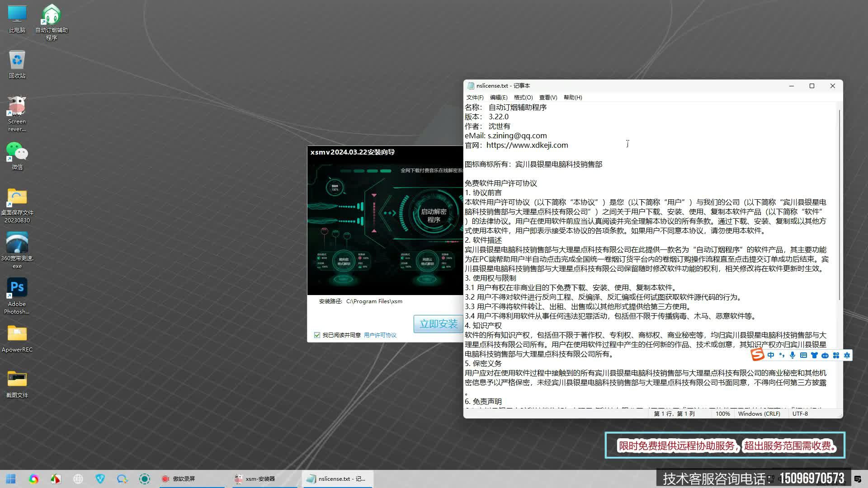Open Sogou game mode controller icon

(825, 355)
